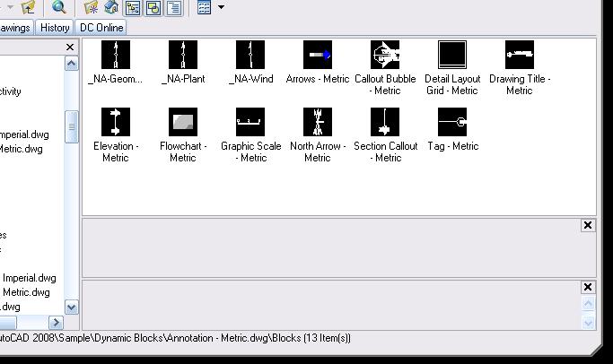
Task: Toggle the Tree View button
Action: pyautogui.click(x=133, y=8)
